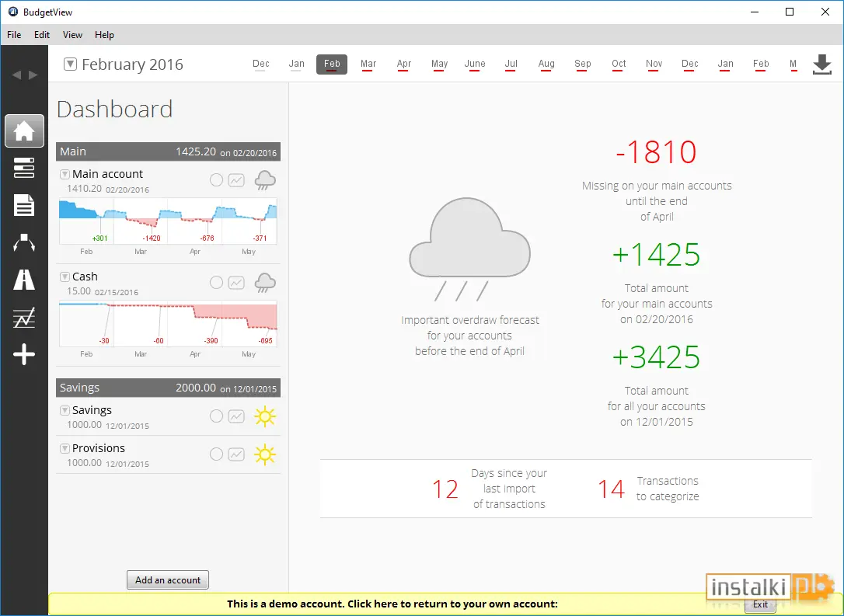Open the View menu
The height and width of the screenshot is (616, 844).
[x=72, y=35]
